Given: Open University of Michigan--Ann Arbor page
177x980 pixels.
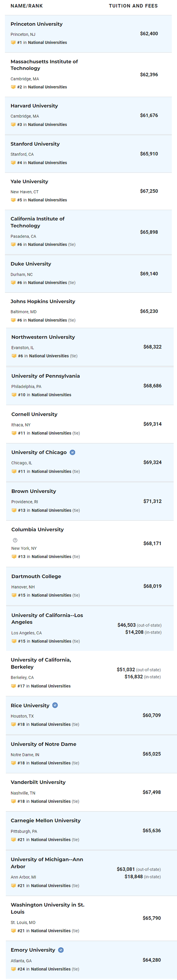Looking at the screenshot, I should click(x=47, y=863).
